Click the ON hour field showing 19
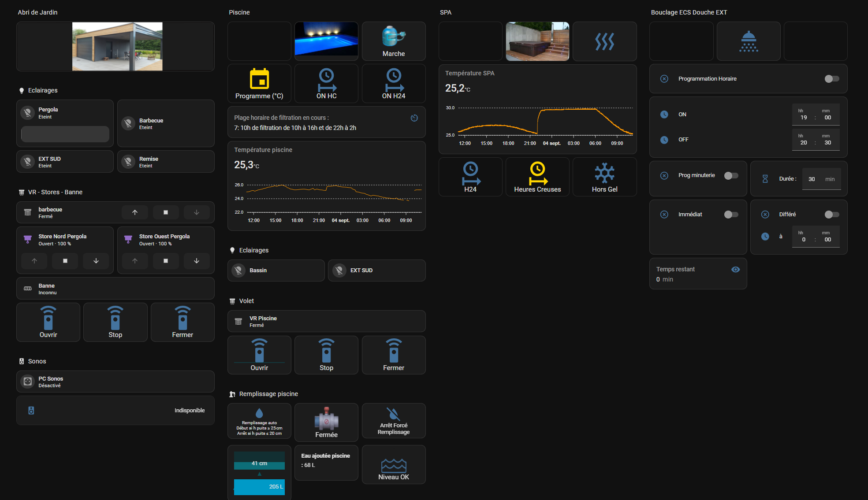The image size is (868, 500). pos(803,118)
